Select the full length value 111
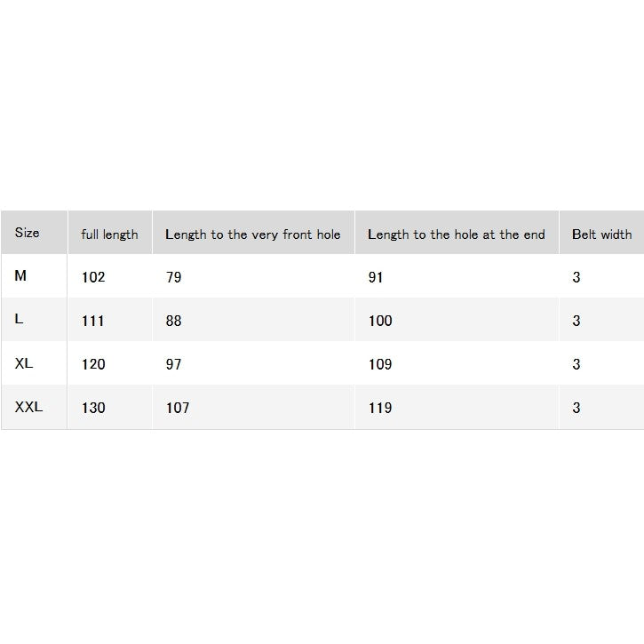This screenshot has height=644, width=644. (92, 321)
